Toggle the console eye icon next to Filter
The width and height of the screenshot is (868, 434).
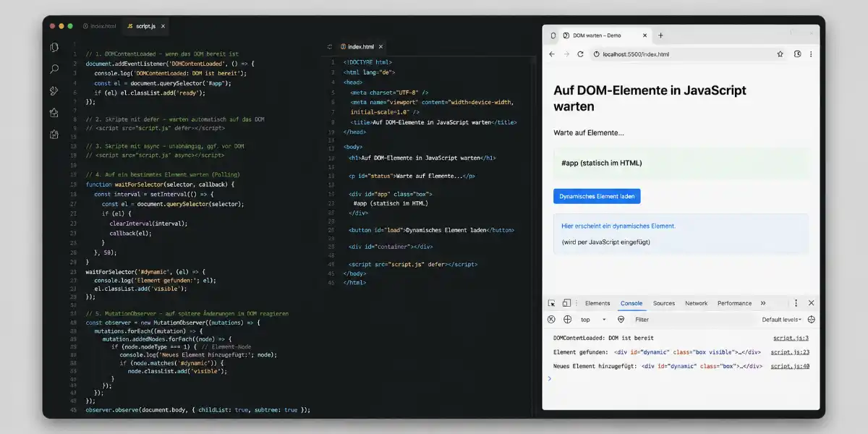click(621, 319)
